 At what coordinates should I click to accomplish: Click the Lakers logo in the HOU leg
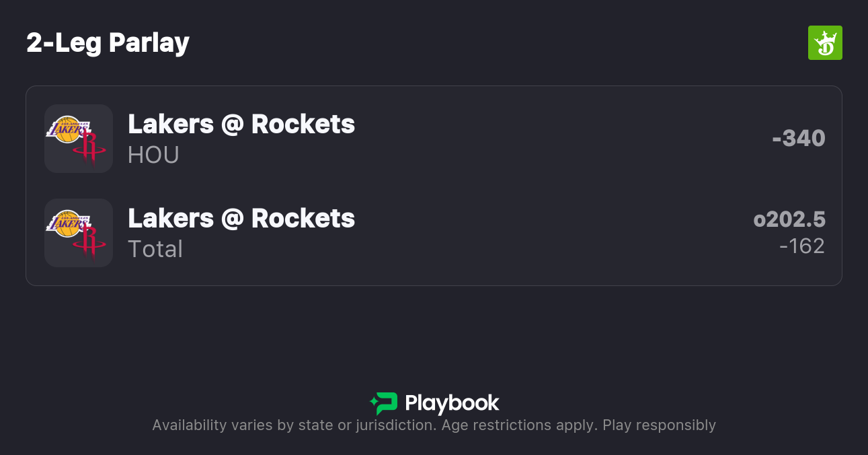coord(67,129)
